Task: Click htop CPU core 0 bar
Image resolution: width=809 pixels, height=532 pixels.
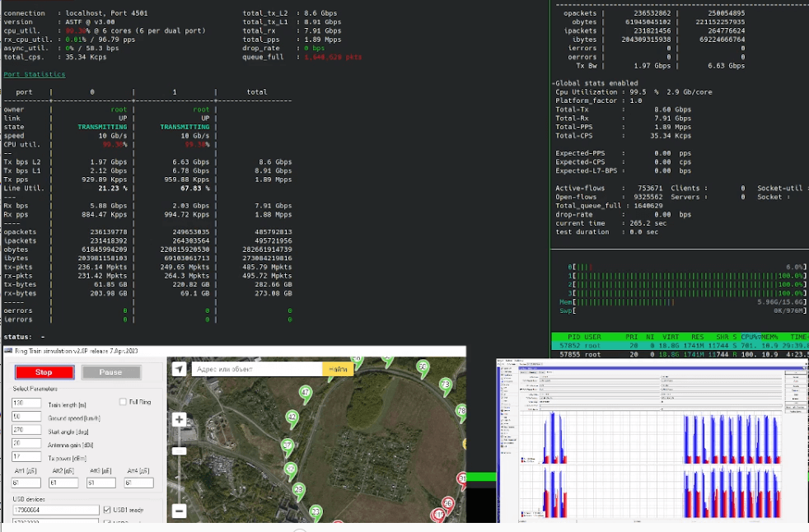Action: (686, 267)
